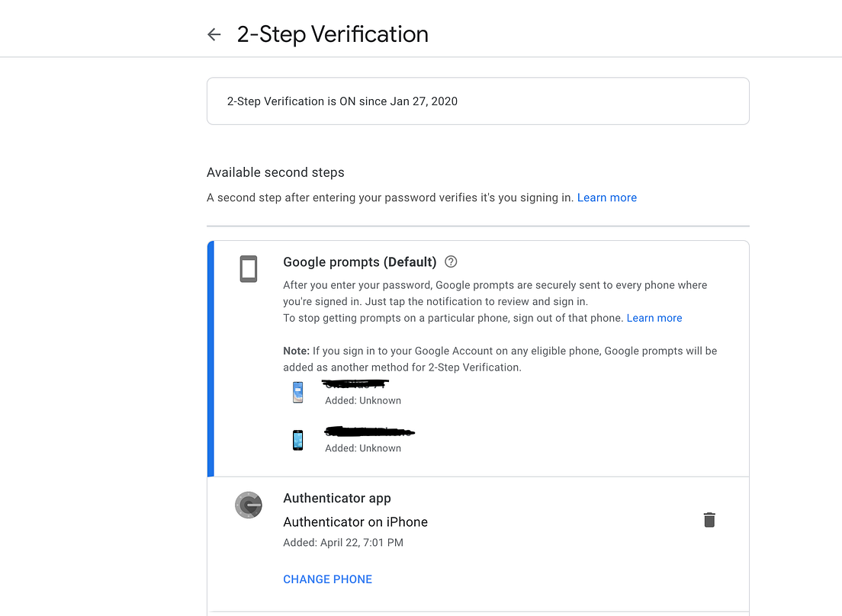
Task: Click the 2-Step Verification page title
Action: click(x=333, y=34)
